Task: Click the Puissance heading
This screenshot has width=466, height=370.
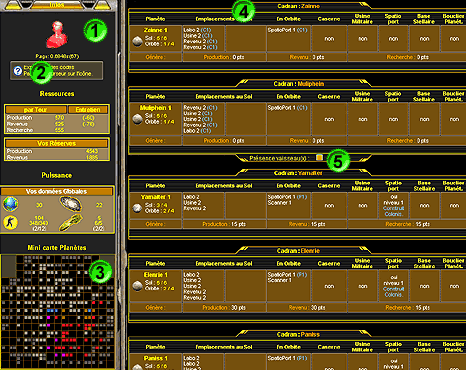Action: (x=57, y=175)
